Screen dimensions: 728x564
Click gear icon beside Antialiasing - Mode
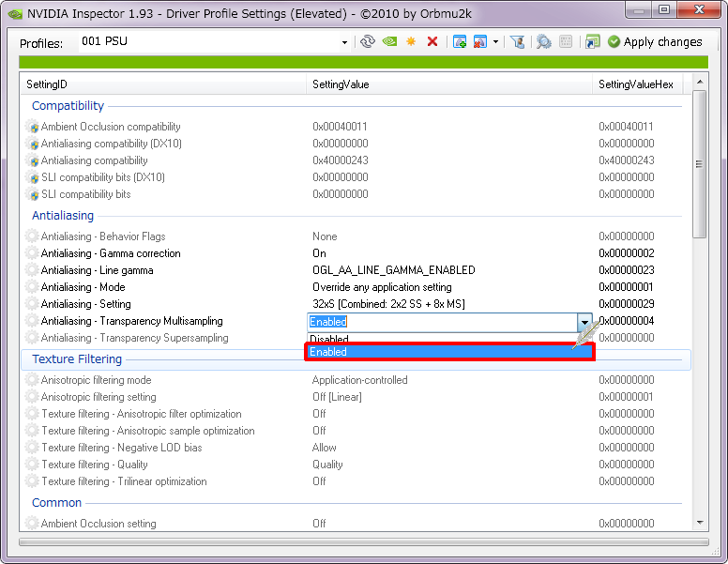pos(32,287)
